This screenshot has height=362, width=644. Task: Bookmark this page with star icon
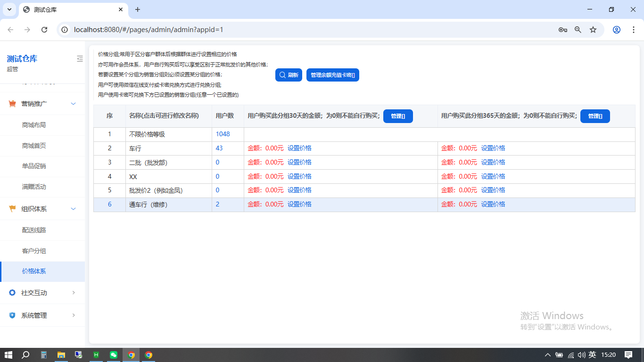(593, 30)
